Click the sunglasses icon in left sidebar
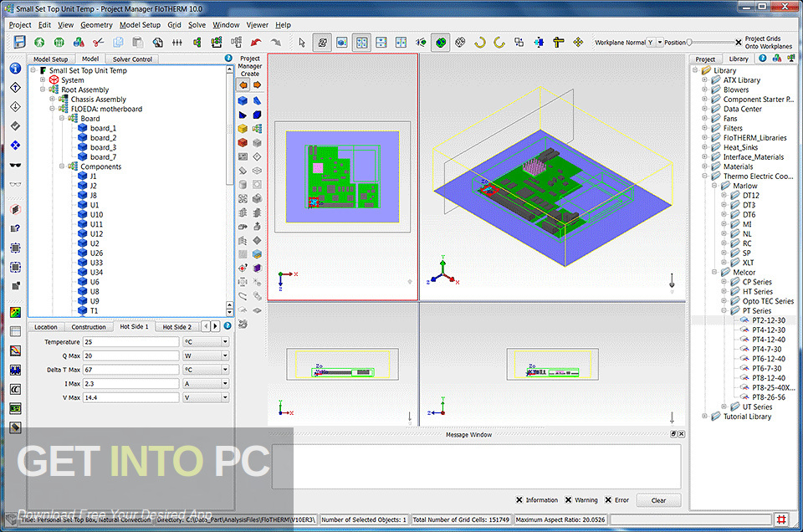This screenshot has width=803, height=532. (x=15, y=165)
